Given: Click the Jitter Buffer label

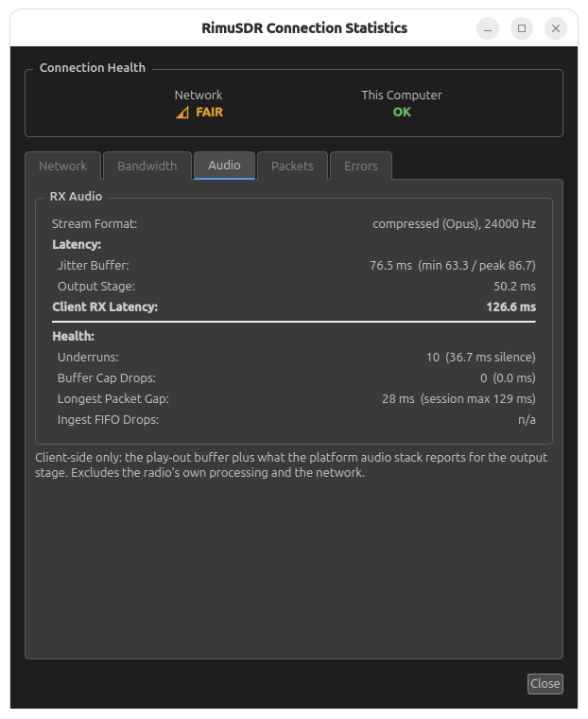Looking at the screenshot, I should pos(93,266).
